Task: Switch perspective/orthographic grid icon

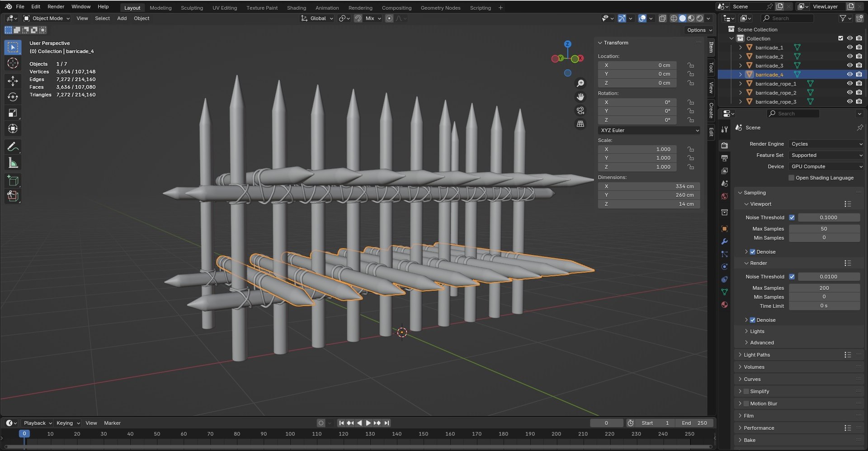Action: 580,124
